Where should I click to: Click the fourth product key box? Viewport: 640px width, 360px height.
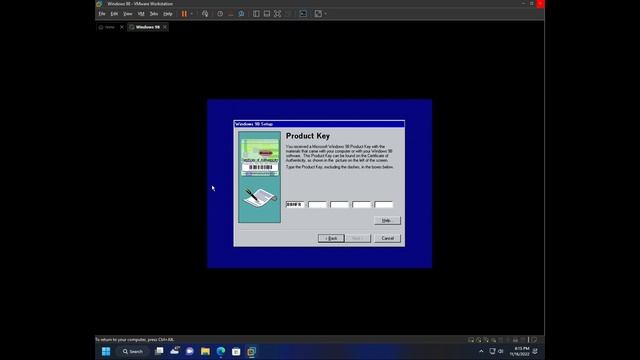(362, 204)
